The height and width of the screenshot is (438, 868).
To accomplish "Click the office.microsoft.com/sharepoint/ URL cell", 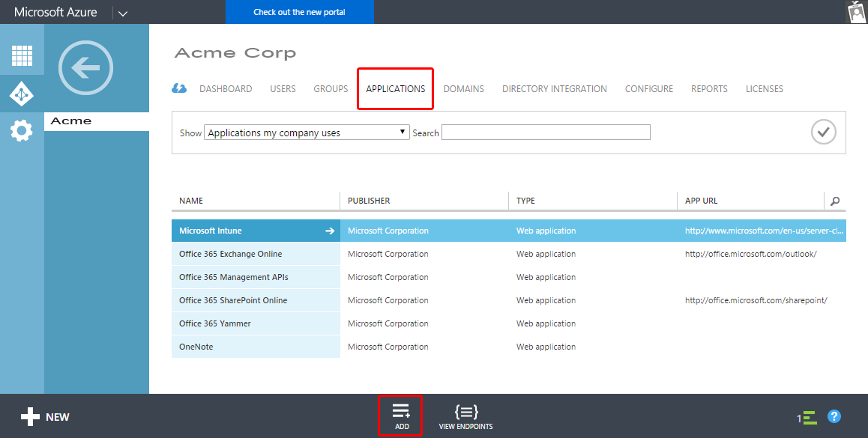I will click(756, 300).
